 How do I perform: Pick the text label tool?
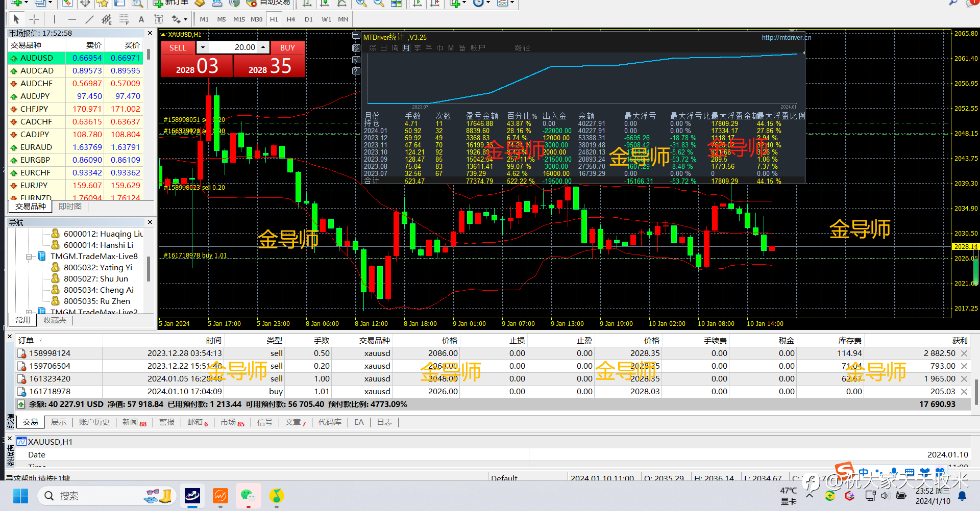pyautogui.click(x=159, y=19)
